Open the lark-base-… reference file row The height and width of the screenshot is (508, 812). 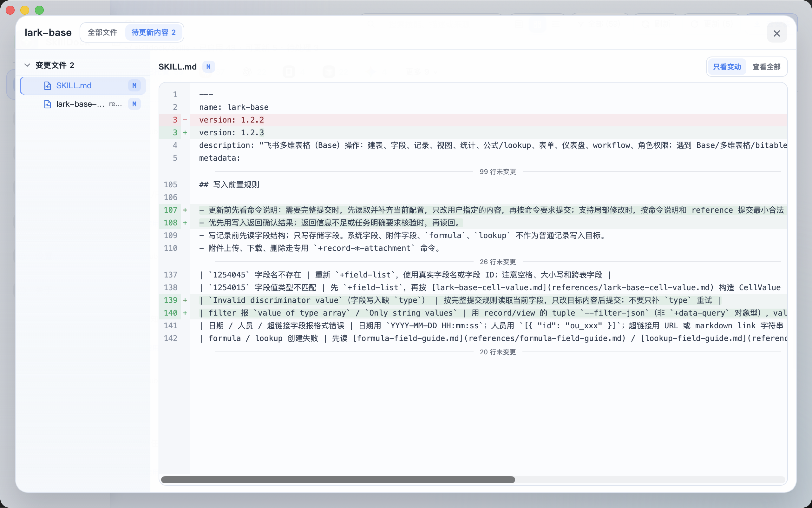[x=82, y=104]
